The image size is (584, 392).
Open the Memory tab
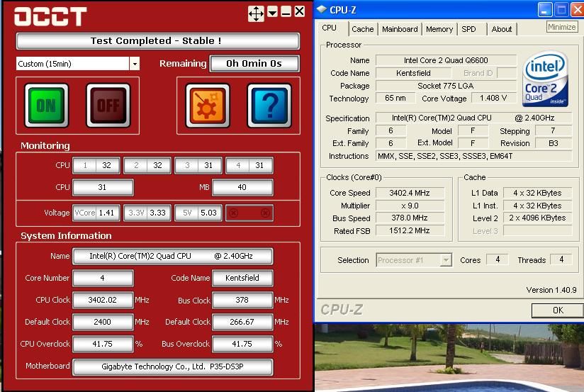click(x=439, y=29)
